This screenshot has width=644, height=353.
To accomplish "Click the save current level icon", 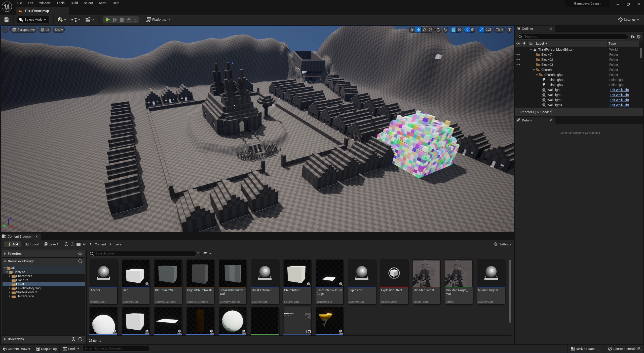I will tap(7, 19).
